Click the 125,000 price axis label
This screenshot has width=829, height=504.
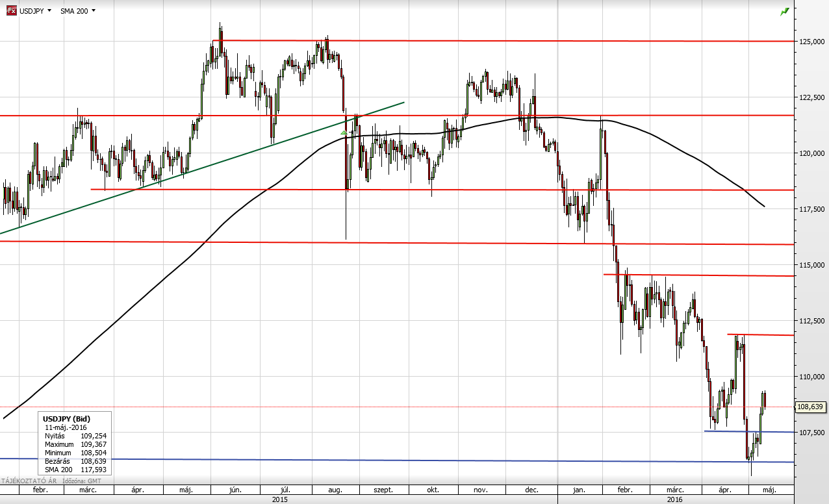[812, 42]
